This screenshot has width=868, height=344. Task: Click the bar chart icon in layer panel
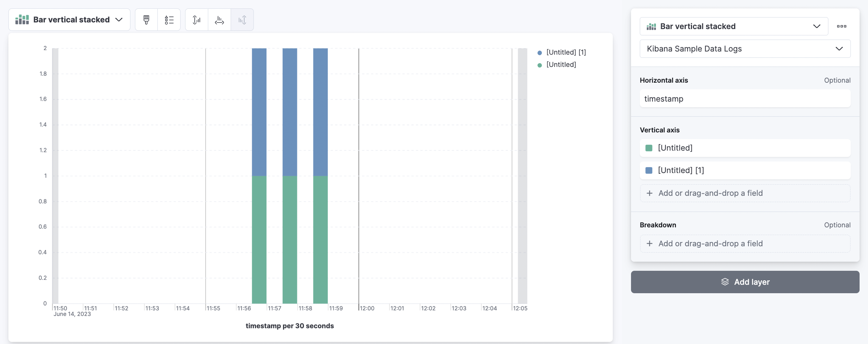pyautogui.click(x=651, y=26)
